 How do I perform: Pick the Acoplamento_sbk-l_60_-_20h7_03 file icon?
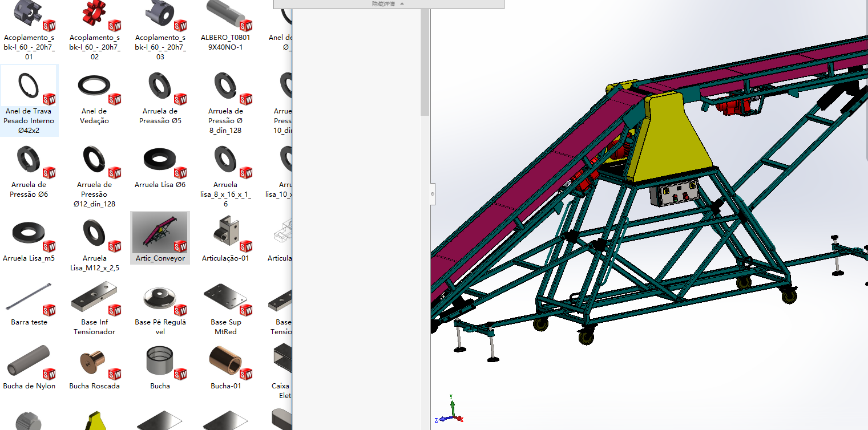[x=160, y=15]
